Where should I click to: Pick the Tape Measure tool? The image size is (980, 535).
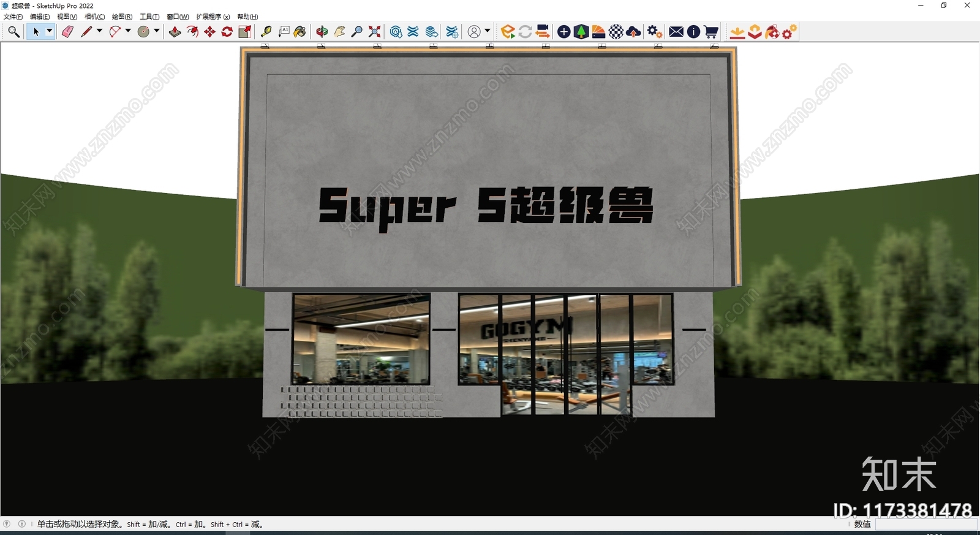click(266, 32)
